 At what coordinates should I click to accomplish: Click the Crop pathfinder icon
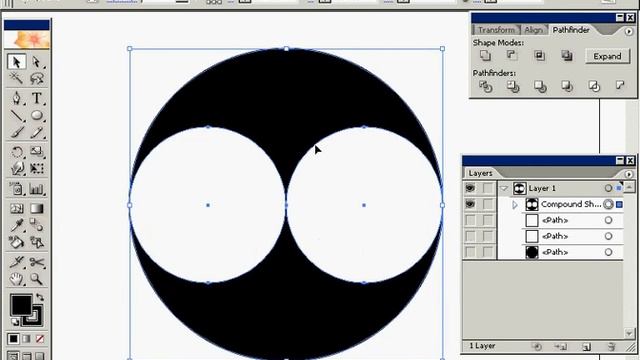[x=567, y=86]
